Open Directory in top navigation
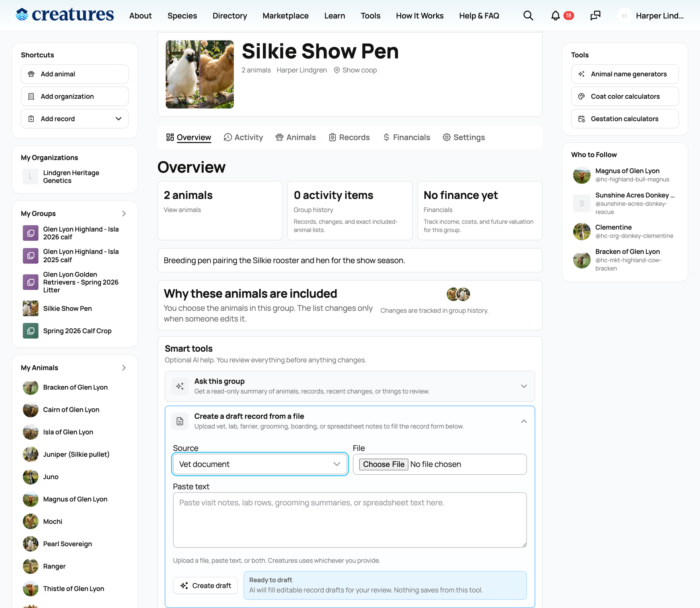 (x=230, y=16)
